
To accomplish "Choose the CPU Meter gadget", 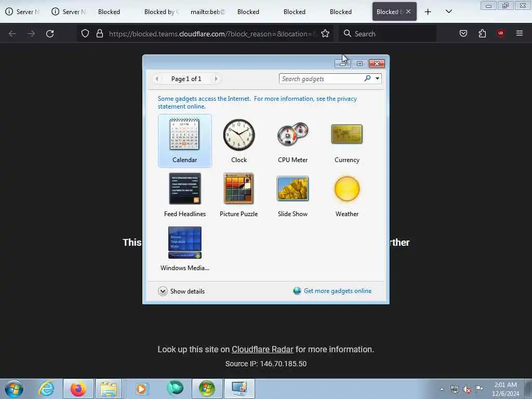I will (x=293, y=140).
